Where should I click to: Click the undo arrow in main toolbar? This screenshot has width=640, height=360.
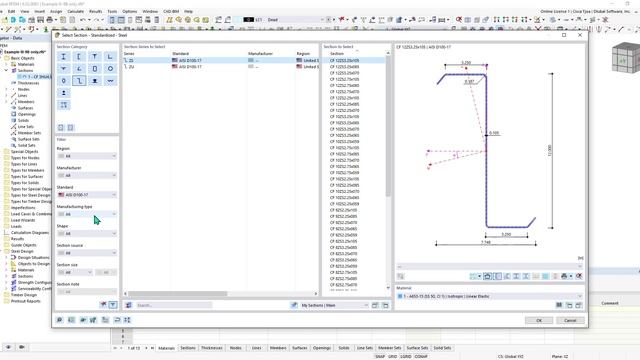coord(83,20)
